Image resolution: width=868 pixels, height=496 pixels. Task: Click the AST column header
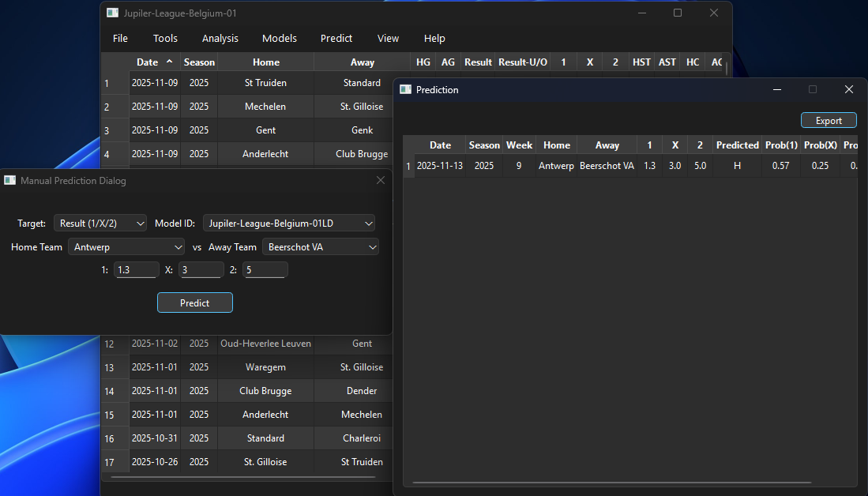[667, 62]
